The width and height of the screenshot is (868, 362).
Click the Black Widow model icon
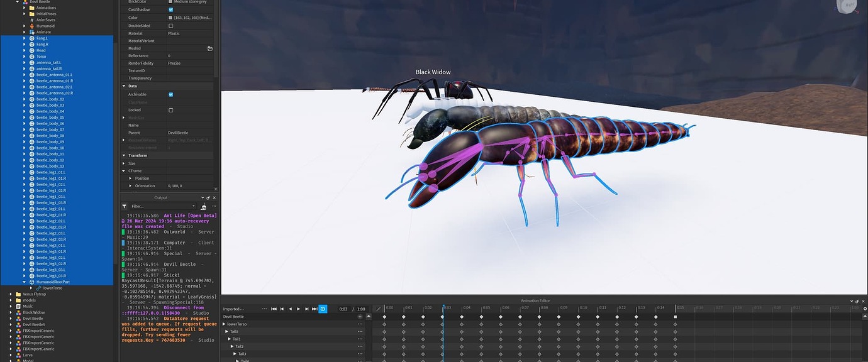pos(18,312)
